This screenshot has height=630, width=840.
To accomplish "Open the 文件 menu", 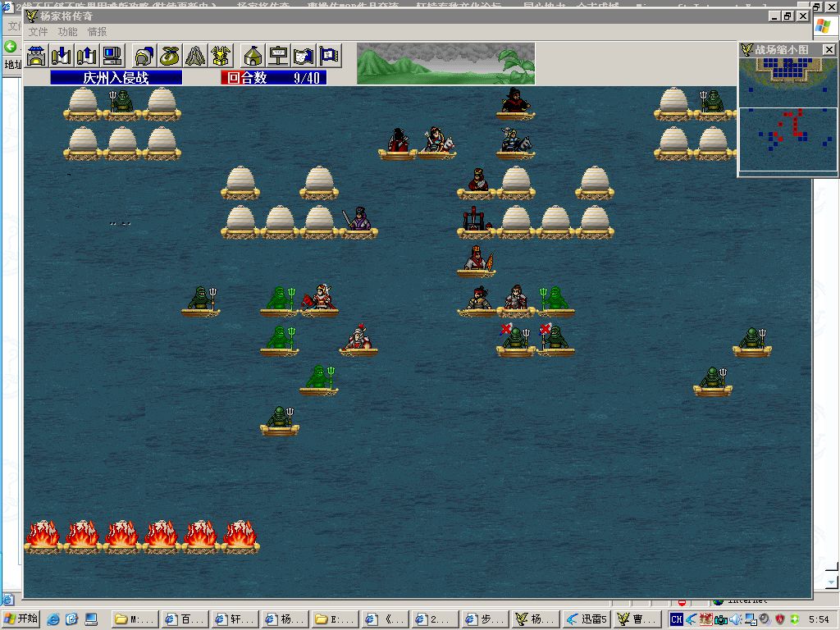I will [x=38, y=32].
